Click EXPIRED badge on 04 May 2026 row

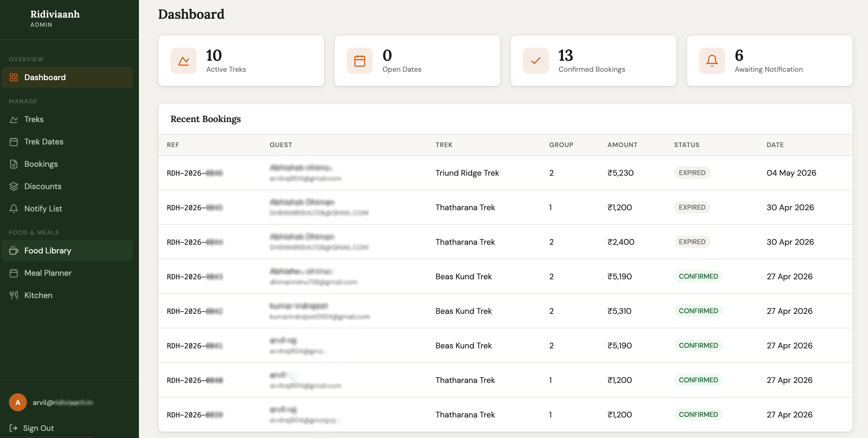pyautogui.click(x=692, y=173)
